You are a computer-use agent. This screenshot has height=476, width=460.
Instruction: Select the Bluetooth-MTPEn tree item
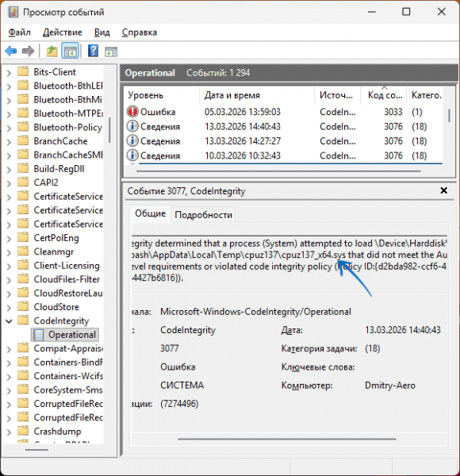click(x=68, y=113)
